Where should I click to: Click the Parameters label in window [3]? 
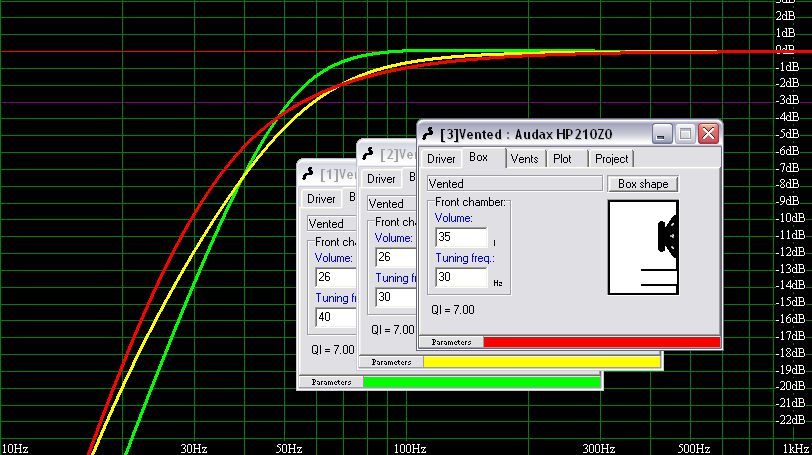tap(451, 342)
